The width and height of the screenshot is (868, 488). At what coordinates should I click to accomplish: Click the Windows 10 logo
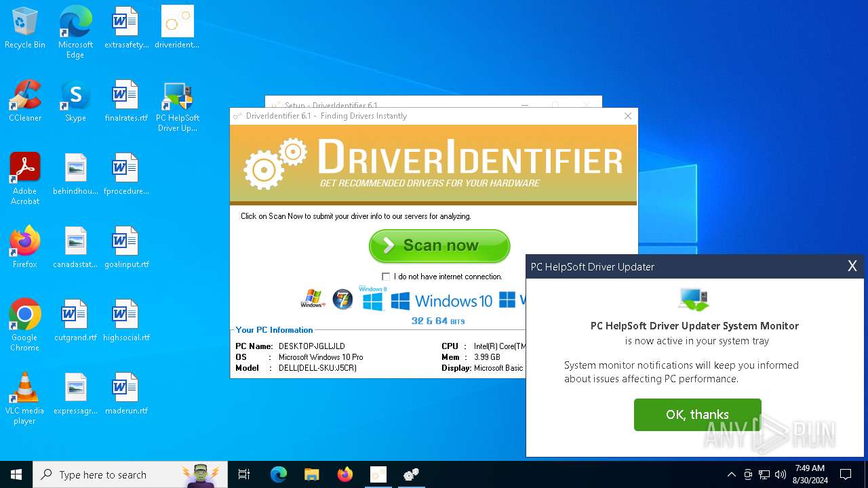point(441,300)
